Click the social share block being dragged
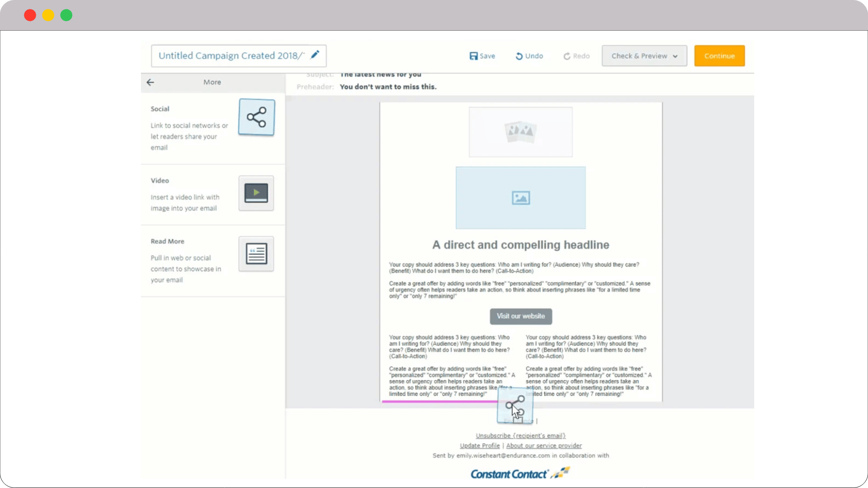The height and width of the screenshot is (488, 868). 515,405
